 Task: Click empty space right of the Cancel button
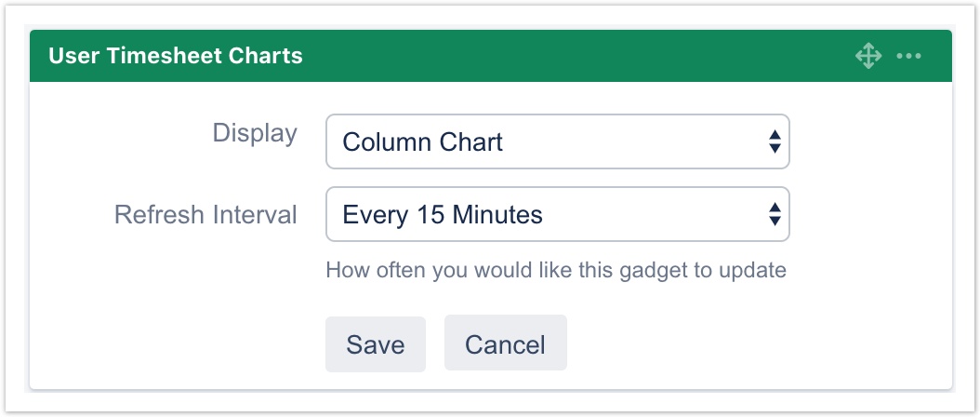[744, 344]
